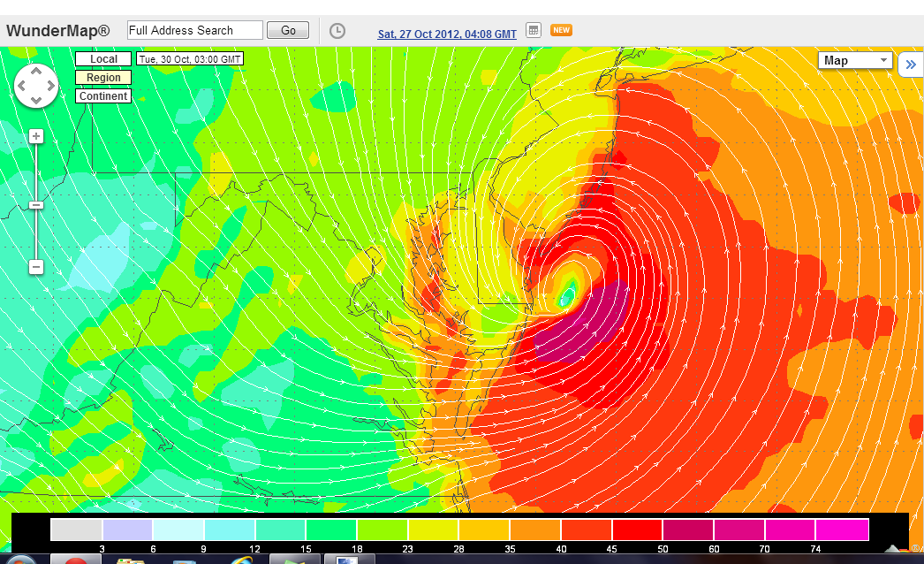Click the yellow legend swatch for 23–28
Image resolution: width=924 pixels, height=564 pixels.
434,530
